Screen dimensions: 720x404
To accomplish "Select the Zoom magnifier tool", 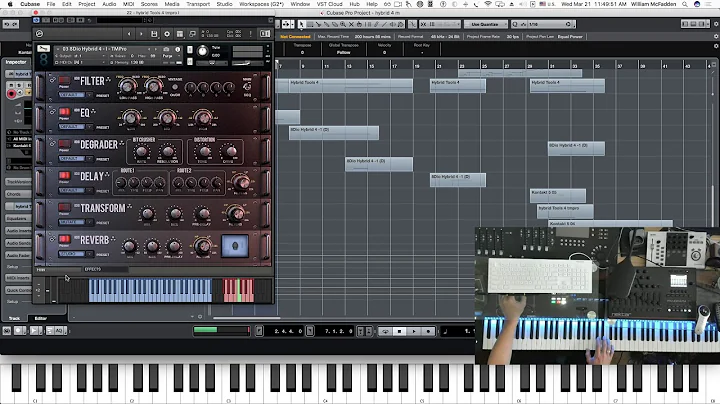I will tap(343, 24).
